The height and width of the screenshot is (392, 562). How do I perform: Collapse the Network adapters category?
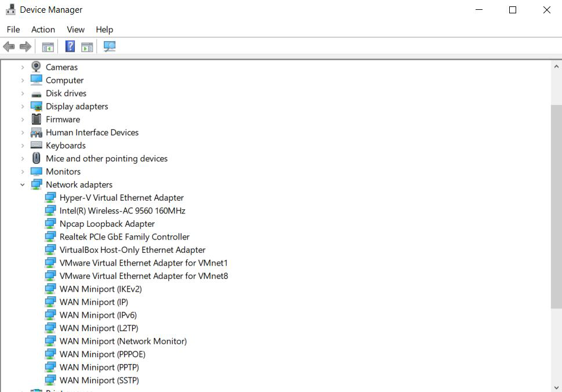[x=23, y=185]
